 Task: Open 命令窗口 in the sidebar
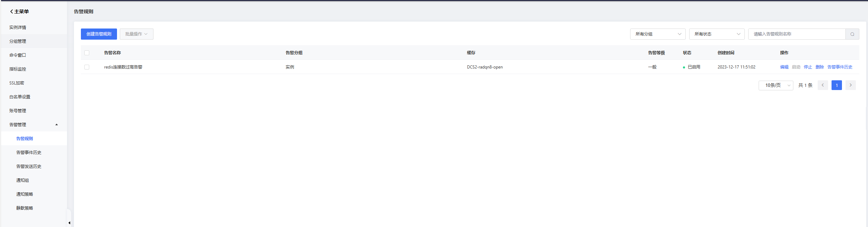pyautogui.click(x=34, y=55)
